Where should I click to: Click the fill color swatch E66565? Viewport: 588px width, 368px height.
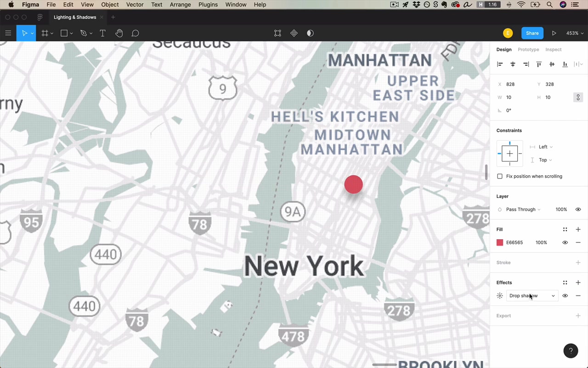coord(500,242)
